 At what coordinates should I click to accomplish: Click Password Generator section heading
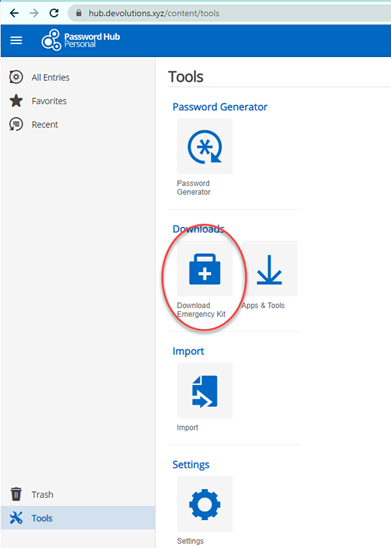click(x=220, y=107)
